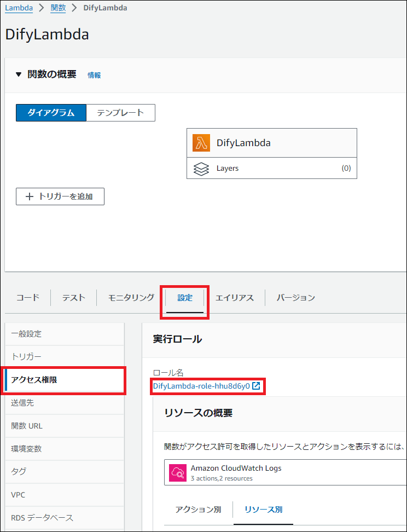This screenshot has height=532, width=407.
Task: Open the Amazon CloudWatch Logs resource dropdown
Action: (284, 473)
